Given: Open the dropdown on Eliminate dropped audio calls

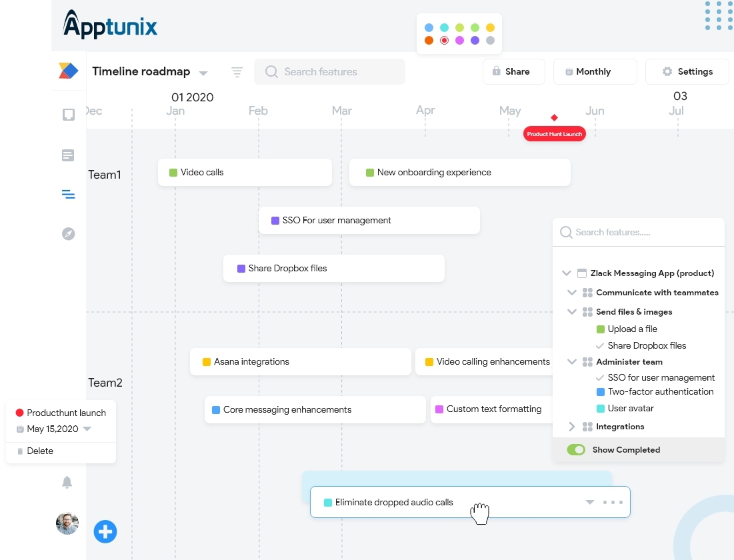Looking at the screenshot, I should pyautogui.click(x=589, y=502).
